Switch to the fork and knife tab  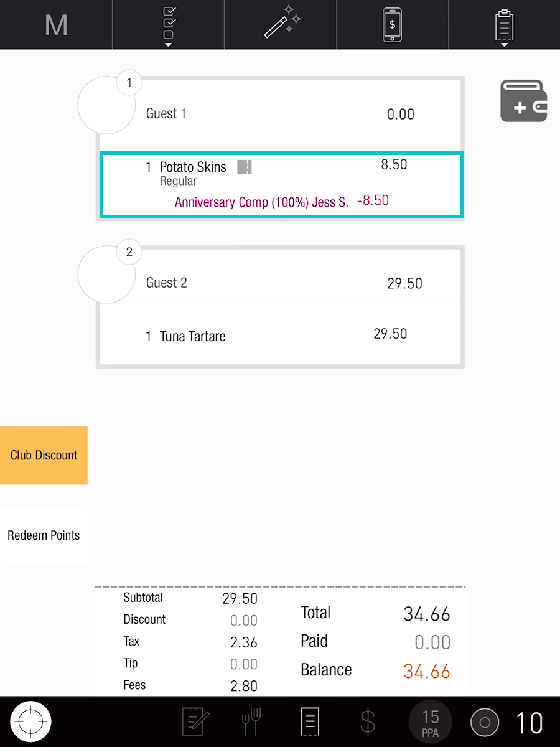pos(251,722)
